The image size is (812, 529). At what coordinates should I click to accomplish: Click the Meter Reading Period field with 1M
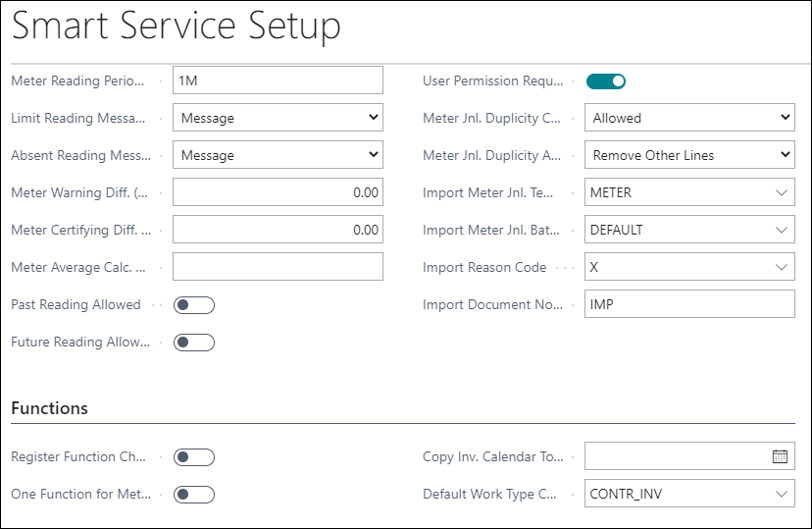[279, 80]
